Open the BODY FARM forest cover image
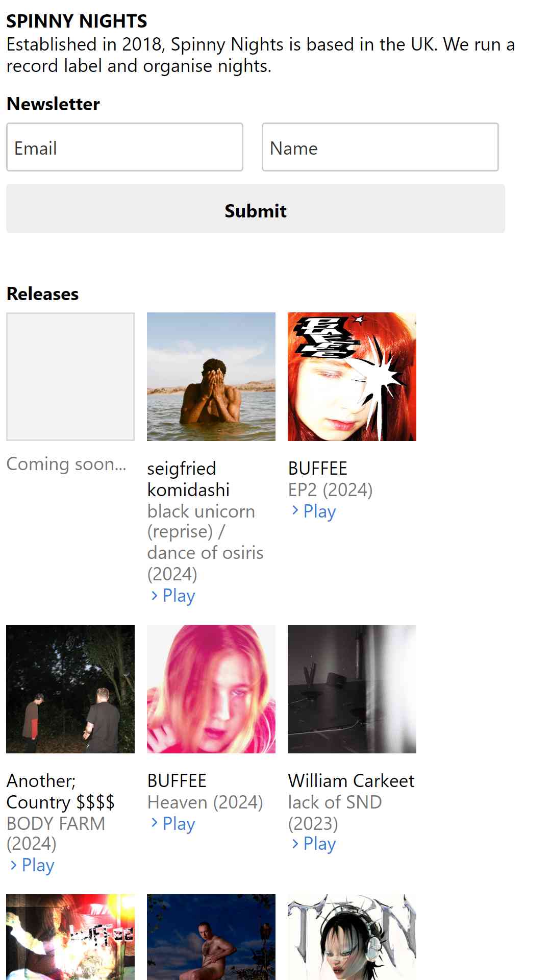 coord(70,689)
